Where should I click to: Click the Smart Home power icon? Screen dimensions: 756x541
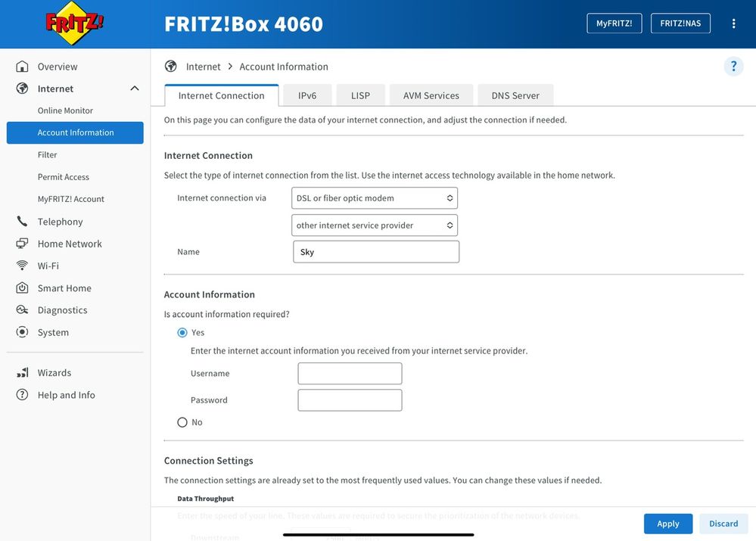tap(22, 288)
